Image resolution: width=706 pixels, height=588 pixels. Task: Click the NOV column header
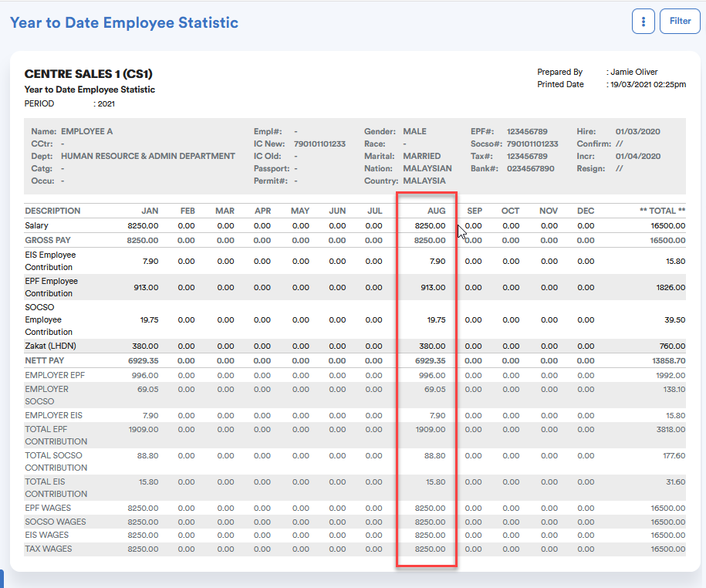coord(549,211)
